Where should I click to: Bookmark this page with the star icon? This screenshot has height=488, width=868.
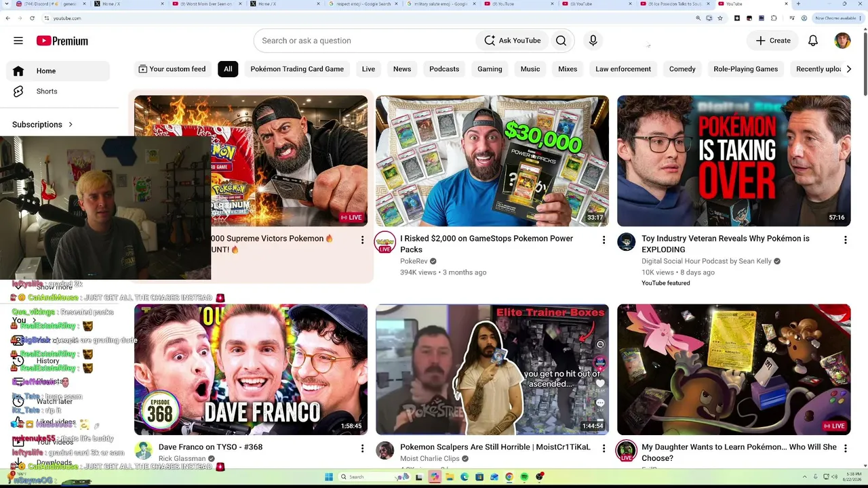click(719, 18)
